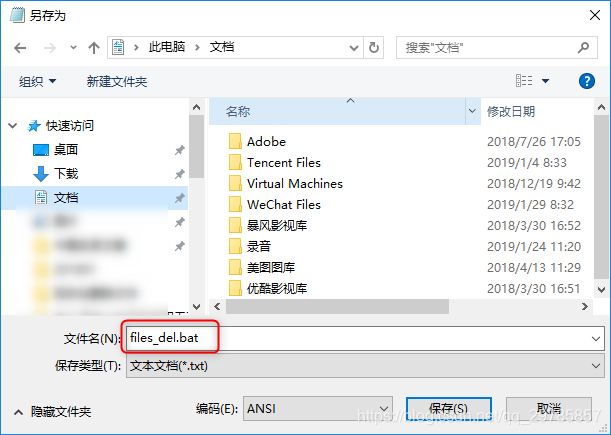
Task: Unpin 桌面 from quick access
Action: (x=179, y=150)
